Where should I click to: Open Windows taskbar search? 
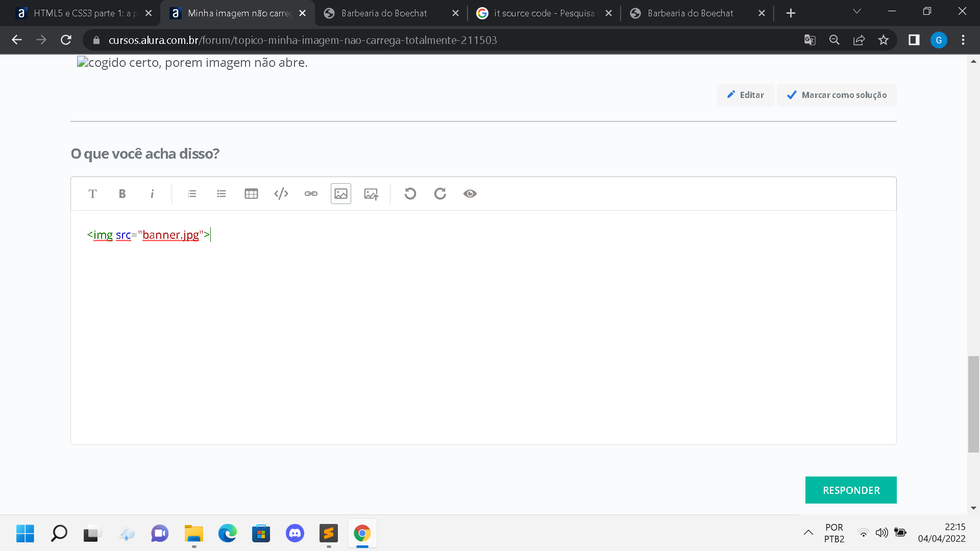59,534
